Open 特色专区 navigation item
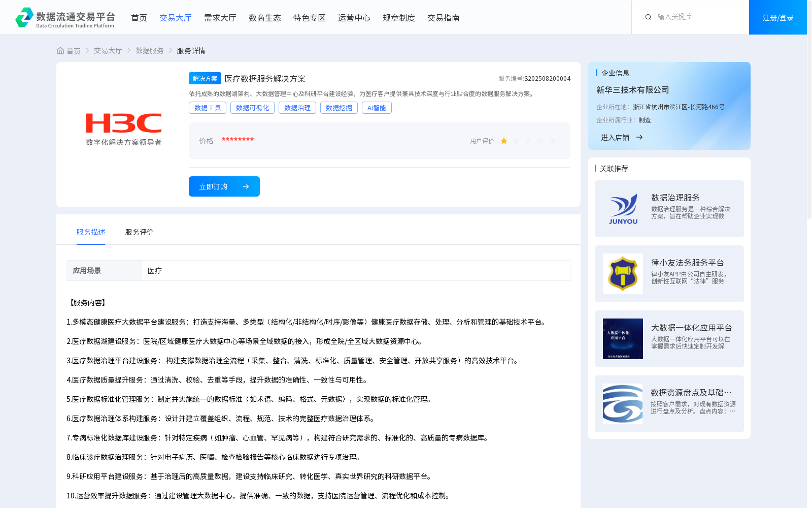 [310, 18]
